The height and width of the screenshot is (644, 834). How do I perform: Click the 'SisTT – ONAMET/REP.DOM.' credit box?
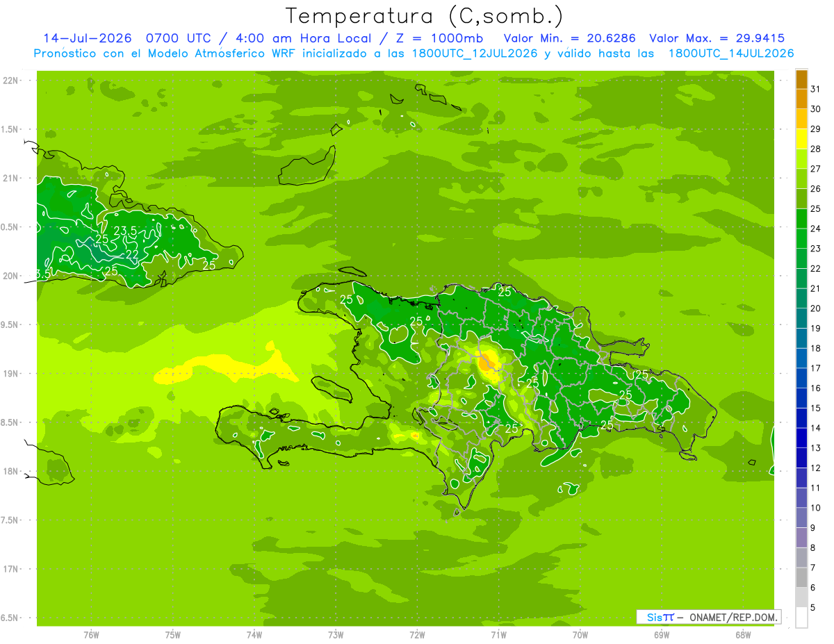coord(708,617)
